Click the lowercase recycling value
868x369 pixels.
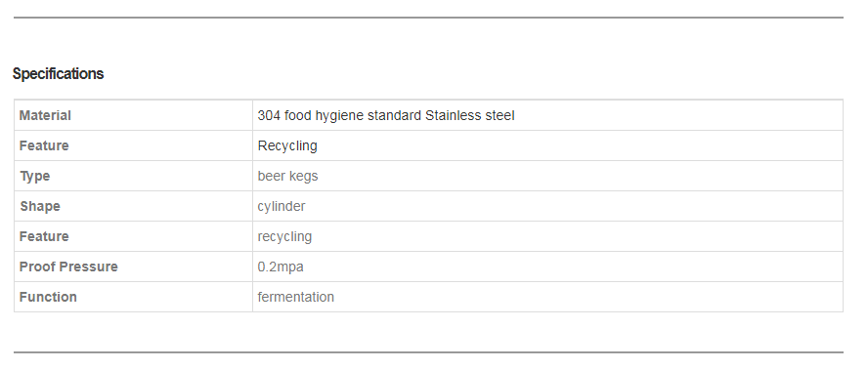284,237
